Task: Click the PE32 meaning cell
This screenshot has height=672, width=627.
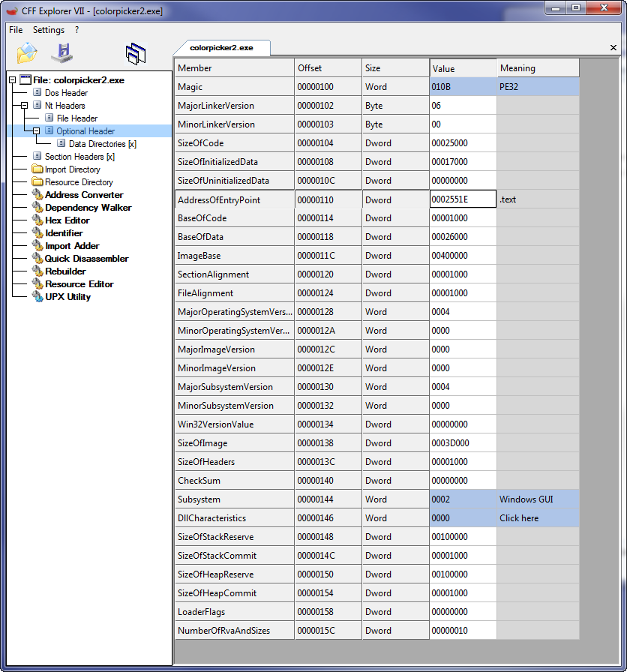Action: [x=538, y=86]
